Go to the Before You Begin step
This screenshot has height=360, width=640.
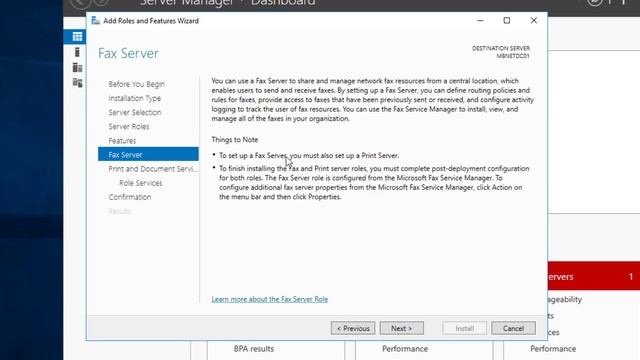click(x=137, y=84)
